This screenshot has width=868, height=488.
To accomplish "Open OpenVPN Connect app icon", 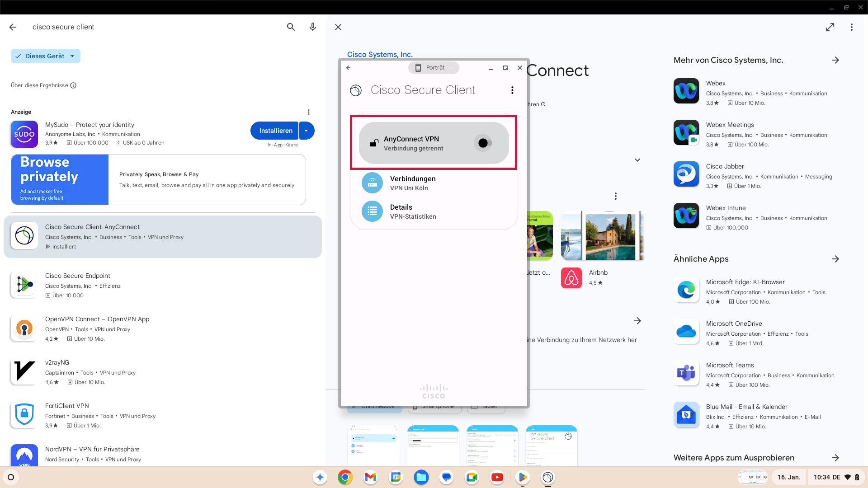I will (x=24, y=328).
